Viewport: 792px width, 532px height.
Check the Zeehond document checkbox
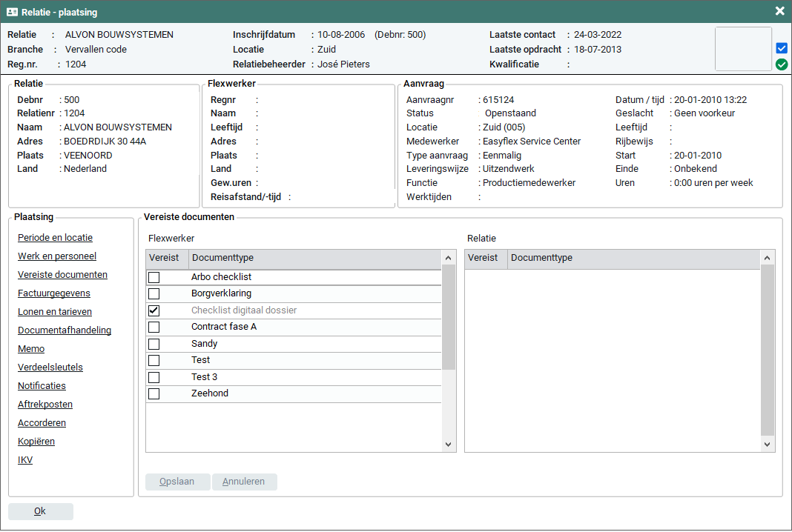[x=154, y=393]
